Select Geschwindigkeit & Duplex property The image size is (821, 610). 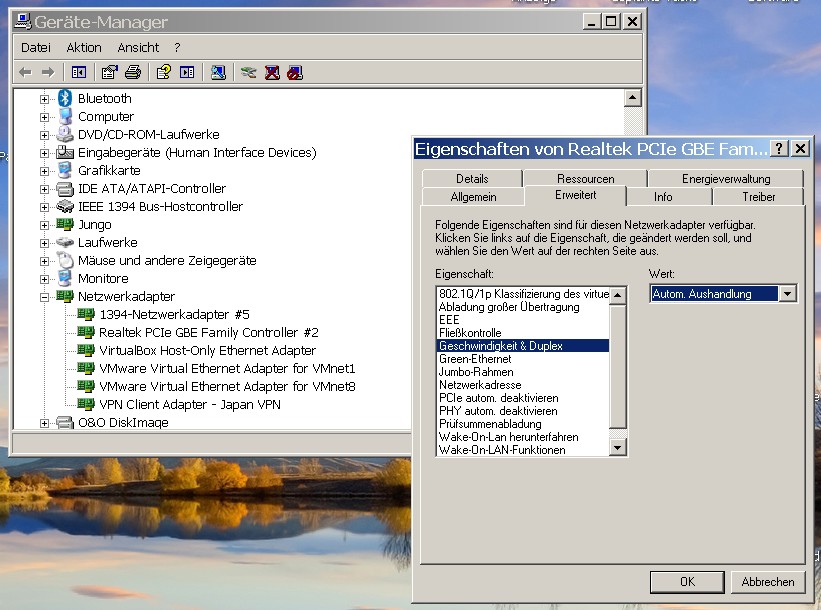[522, 346]
